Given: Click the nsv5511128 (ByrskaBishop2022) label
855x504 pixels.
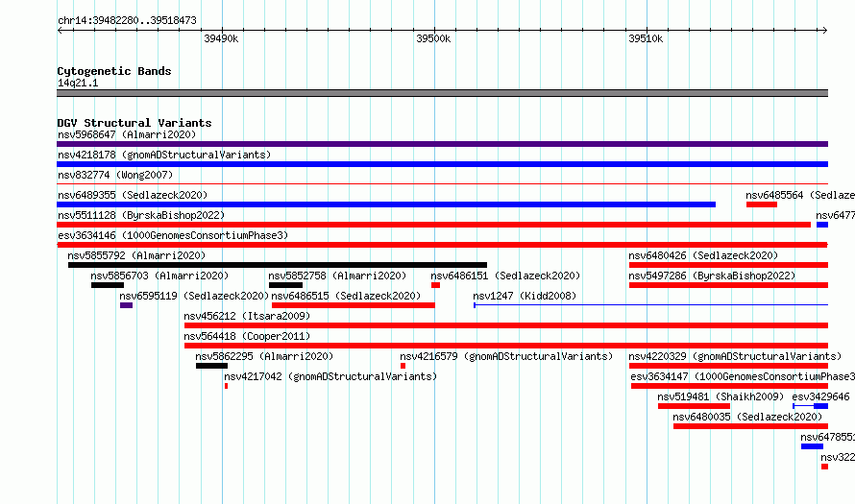Looking at the screenshot, I should point(141,215).
